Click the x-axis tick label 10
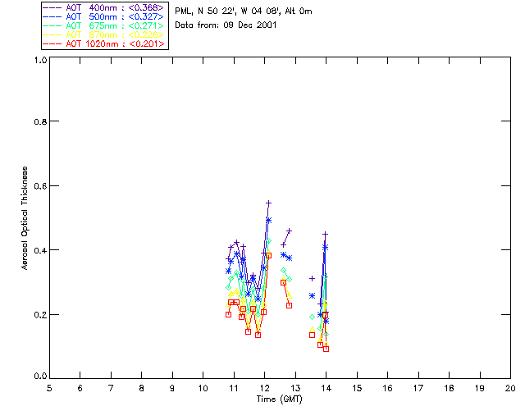The image size is (525, 420). (203, 388)
